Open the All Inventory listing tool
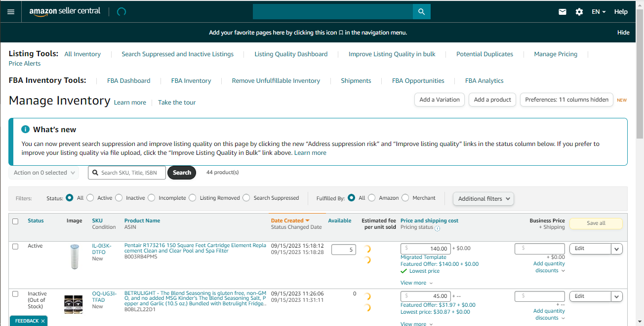 [x=82, y=54]
